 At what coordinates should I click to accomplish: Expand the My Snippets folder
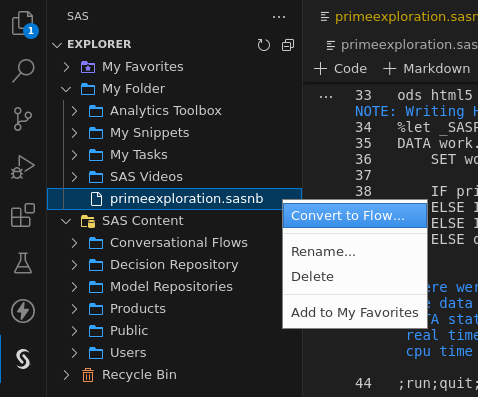click(74, 133)
